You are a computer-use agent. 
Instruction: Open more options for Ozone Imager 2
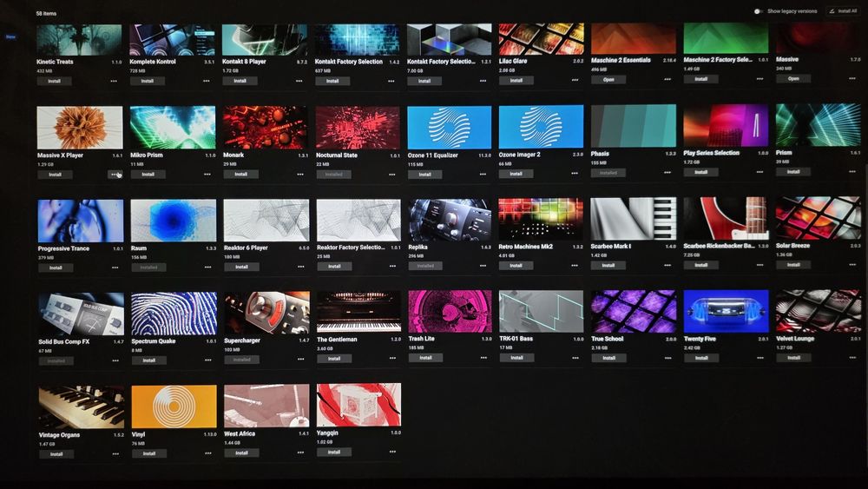pos(575,174)
